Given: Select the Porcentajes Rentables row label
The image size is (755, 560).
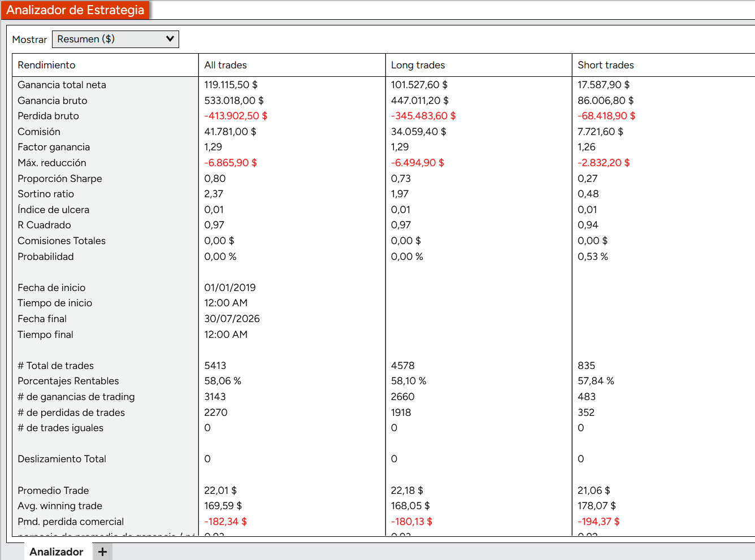Looking at the screenshot, I should click(68, 381).
